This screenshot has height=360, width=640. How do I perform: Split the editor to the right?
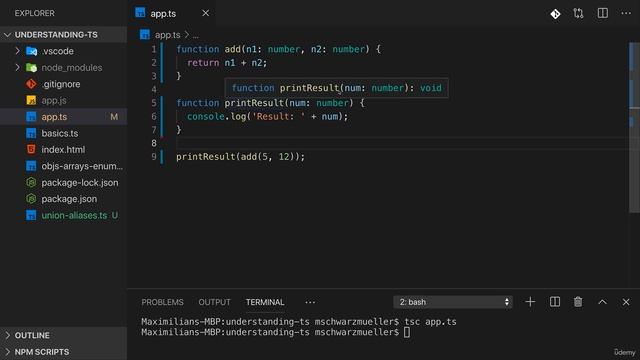602,13
